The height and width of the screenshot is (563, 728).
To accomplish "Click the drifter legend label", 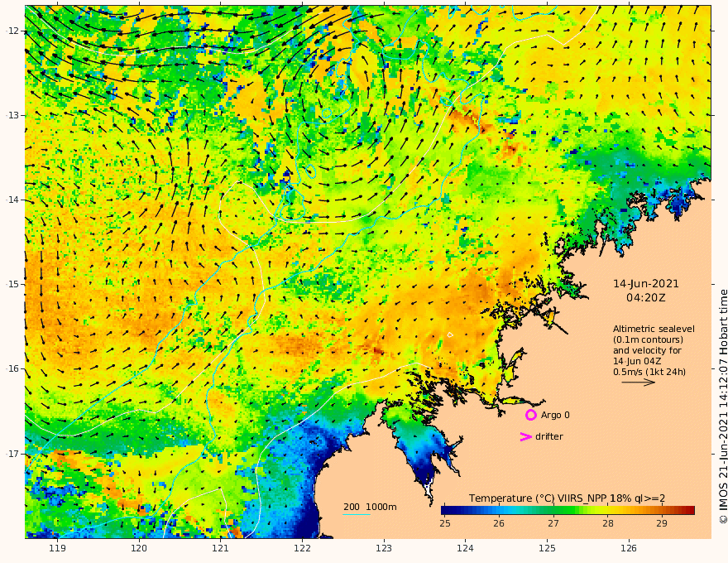I will coord(549,436).
